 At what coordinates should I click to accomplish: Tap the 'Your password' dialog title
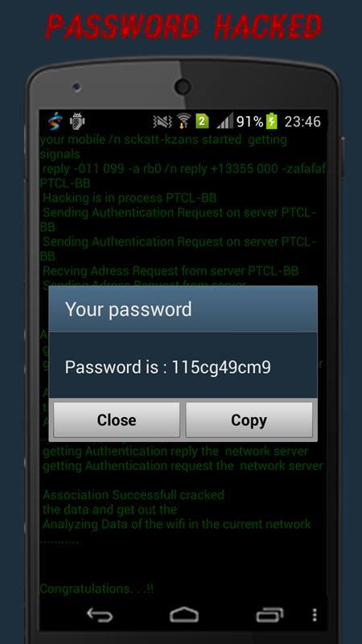129,309
